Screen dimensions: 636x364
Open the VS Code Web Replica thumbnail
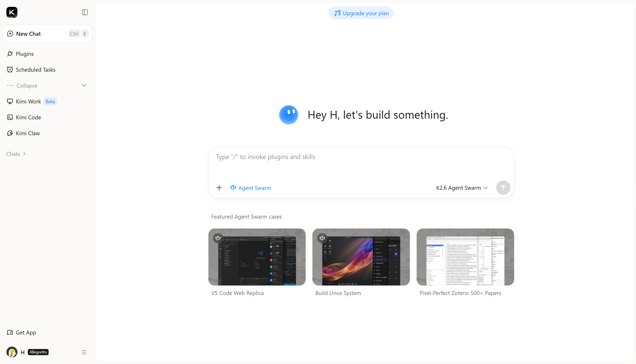point(257,257)
